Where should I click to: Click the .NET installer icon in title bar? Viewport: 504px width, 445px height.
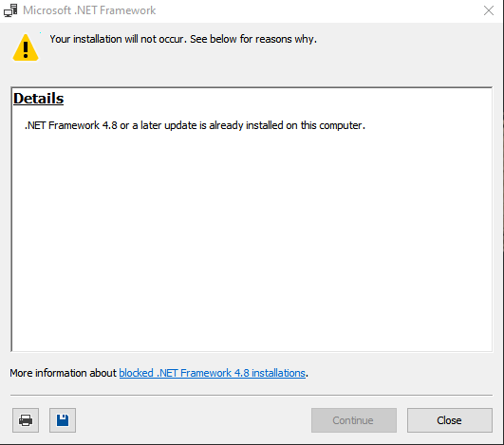[10, 10]
